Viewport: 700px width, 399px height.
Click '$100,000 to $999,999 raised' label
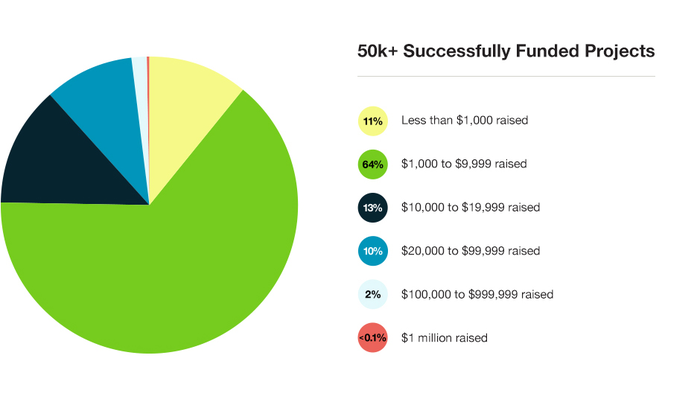[x=477, y=295]
